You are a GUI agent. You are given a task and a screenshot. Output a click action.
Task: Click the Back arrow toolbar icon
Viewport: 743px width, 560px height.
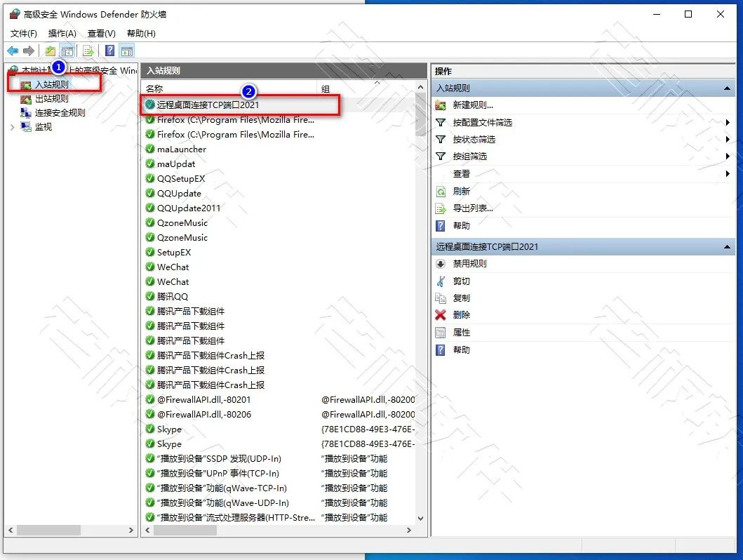[13, 51]
